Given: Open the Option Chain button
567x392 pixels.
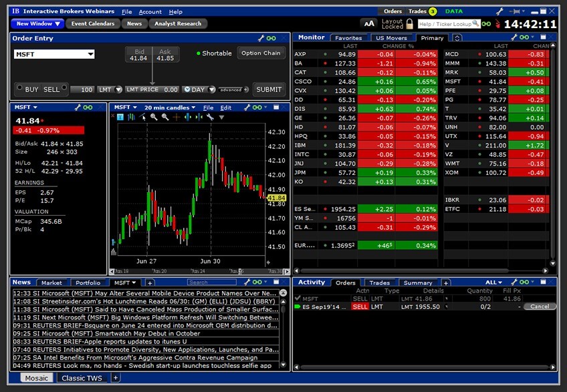Looking at the screenshot, I should tap(261, 53).
